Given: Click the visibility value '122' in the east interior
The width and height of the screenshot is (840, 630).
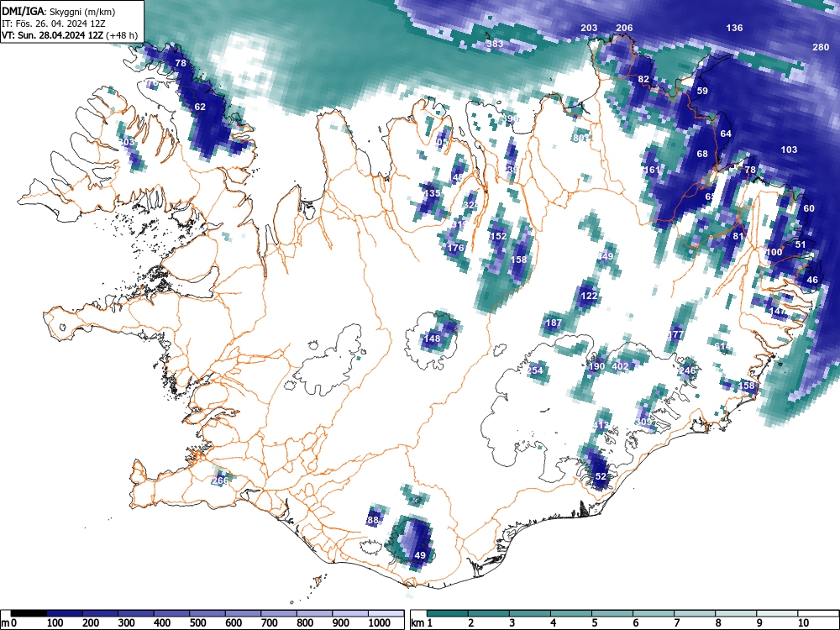Looking at the screenshot, I should click(x=589, y=296).
